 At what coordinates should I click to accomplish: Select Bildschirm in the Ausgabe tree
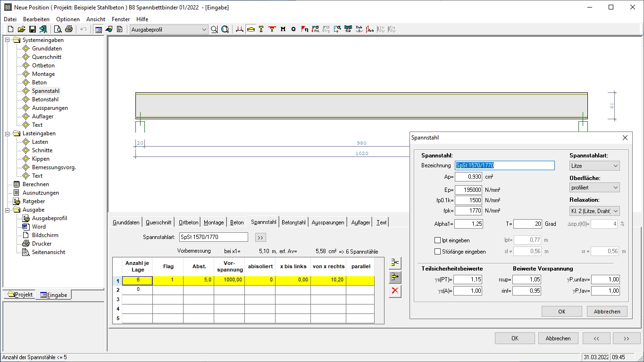[45, 235]
